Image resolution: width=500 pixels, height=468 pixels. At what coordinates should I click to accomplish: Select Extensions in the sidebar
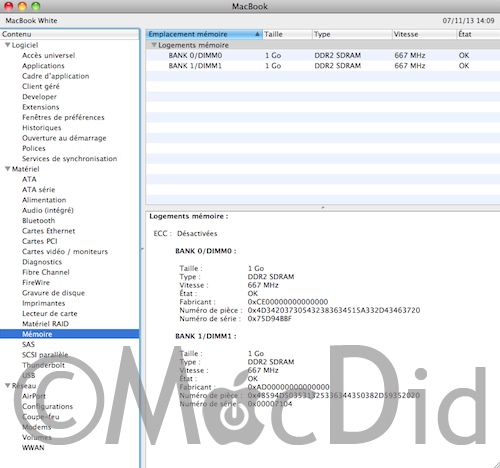(x=41, y=107)
